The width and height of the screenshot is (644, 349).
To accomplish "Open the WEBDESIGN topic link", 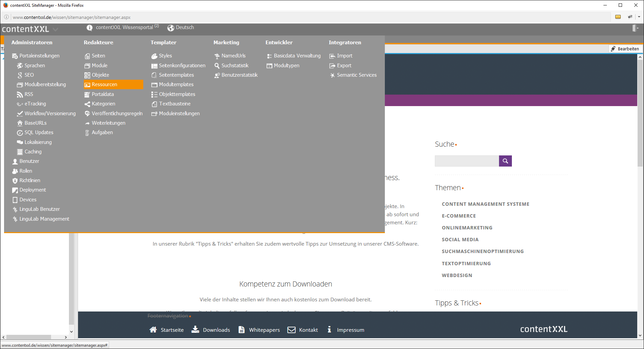I will click(x=457, y=275).
